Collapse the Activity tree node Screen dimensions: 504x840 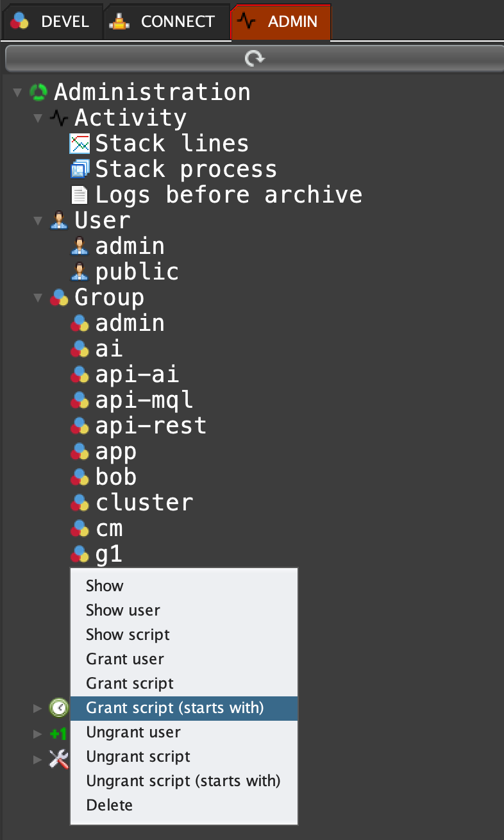point(38,119)
